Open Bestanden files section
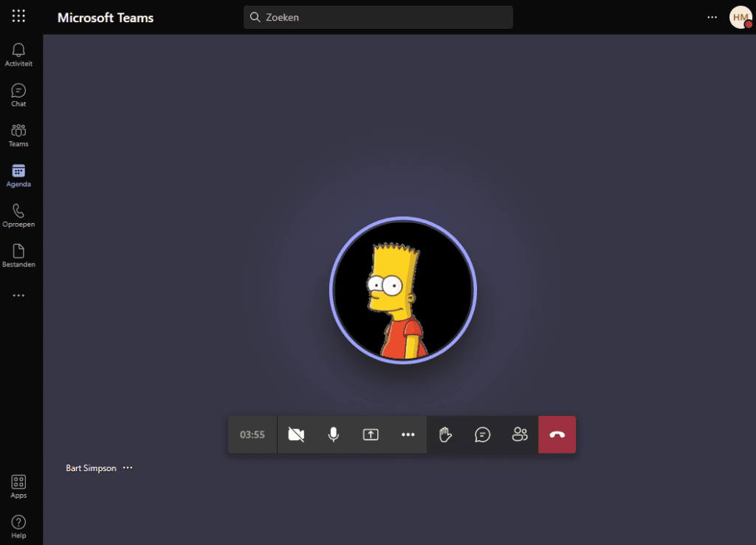Screen dimensions: 756x545 [18, 256]
